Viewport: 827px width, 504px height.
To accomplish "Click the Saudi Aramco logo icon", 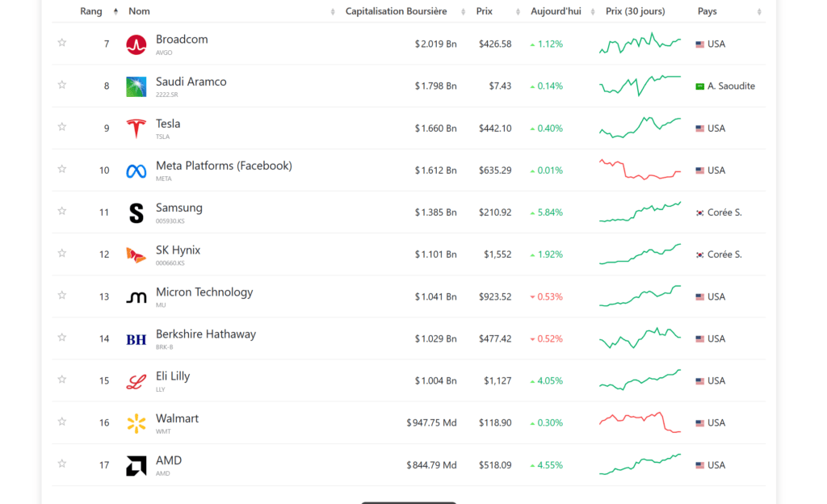I will 136,86.
